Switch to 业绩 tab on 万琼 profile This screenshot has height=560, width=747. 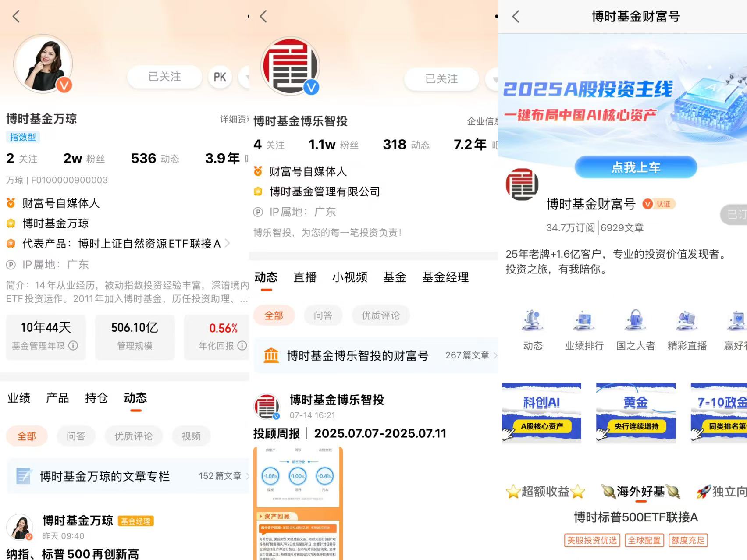pos(19,398)
